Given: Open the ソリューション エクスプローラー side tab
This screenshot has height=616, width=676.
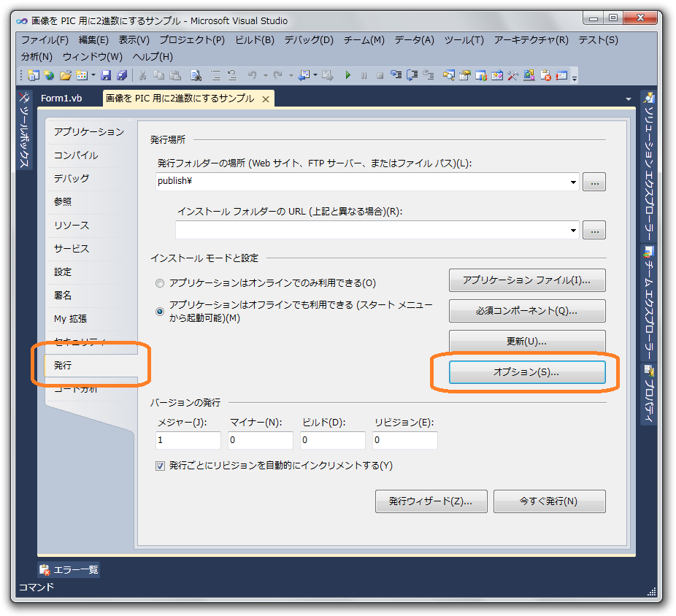Looking at the screenshot, I should tap(649, 167).
